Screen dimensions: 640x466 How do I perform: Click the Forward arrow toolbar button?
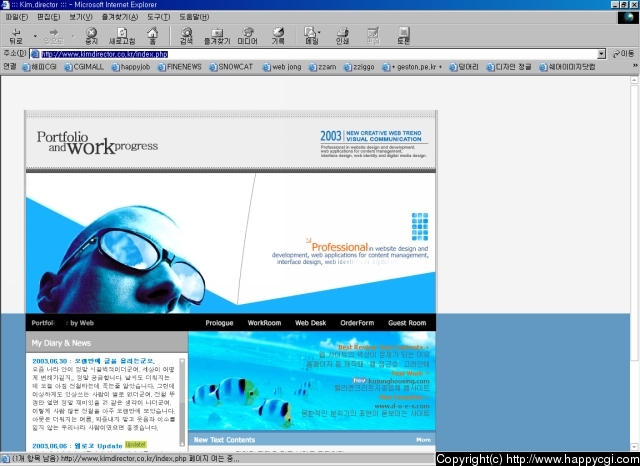tap(54, 36)
